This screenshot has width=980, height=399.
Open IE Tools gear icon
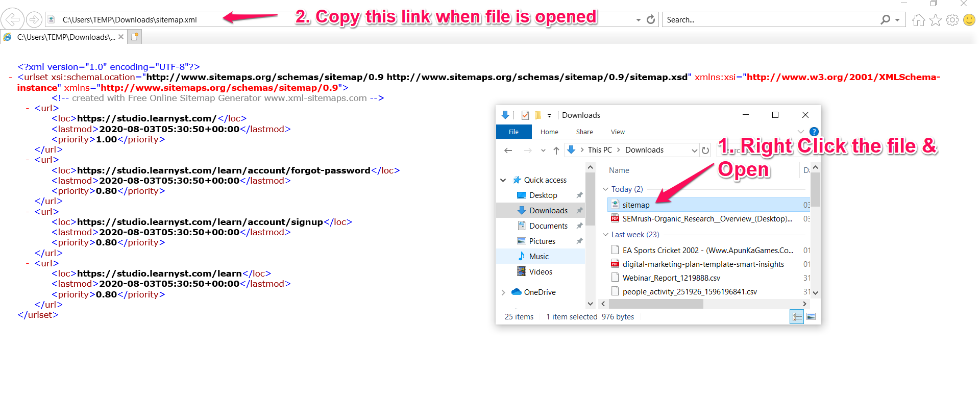952,20
